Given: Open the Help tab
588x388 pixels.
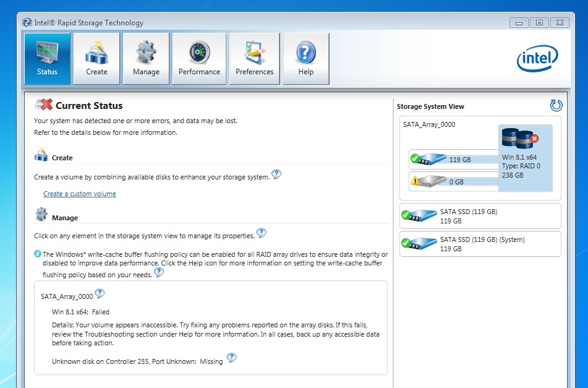Looking at the screenshot, I should click(306, 59).
